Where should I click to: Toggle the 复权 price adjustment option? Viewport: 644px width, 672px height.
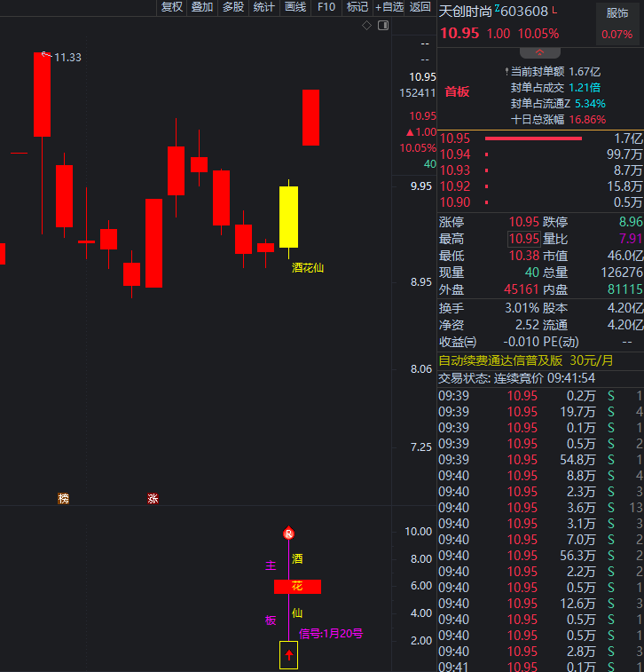pyautogui.click(x=171, y=7)
